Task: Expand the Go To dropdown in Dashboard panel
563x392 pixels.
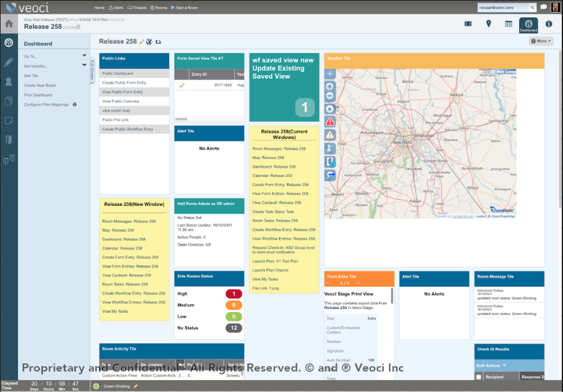Action: 84,55
